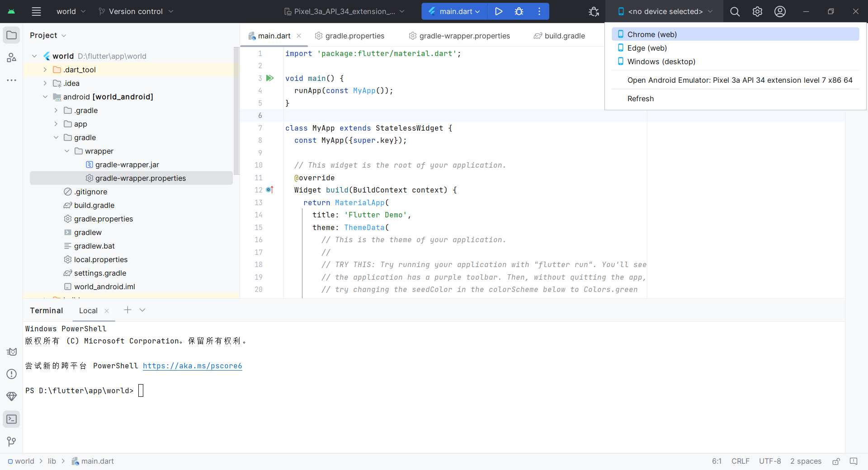The image size is (868, 470).
Task: Expand the .gradle folder
Action: pyautogui.click(x=56, y=110)
